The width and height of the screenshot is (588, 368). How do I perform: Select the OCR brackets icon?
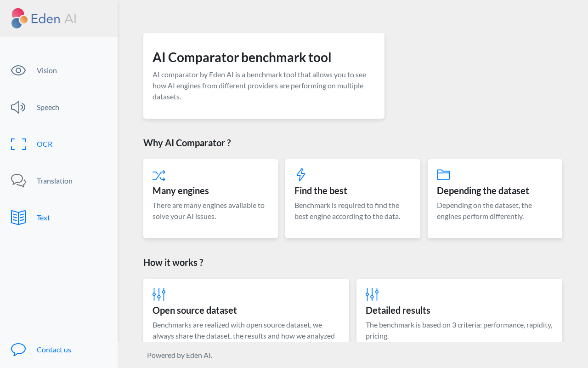(x=18, y=144)
